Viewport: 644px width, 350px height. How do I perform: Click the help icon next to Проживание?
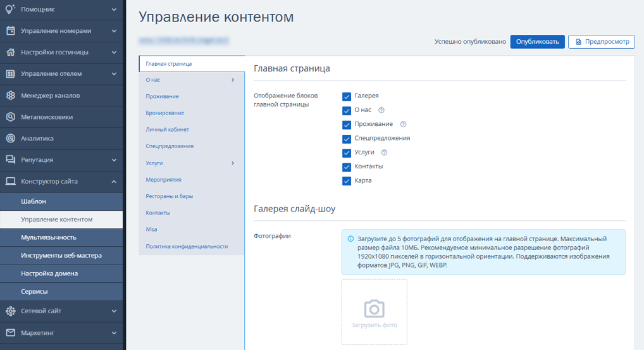click(x=403, y=125)
